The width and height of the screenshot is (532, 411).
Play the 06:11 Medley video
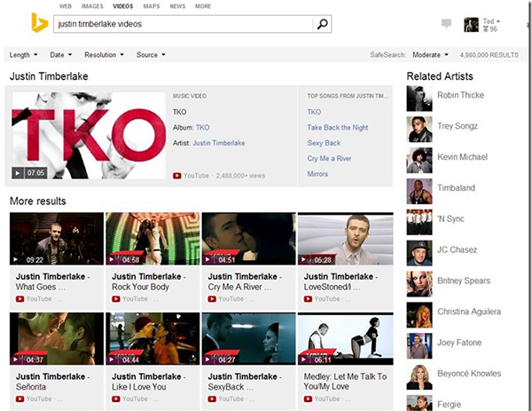pyautogui.click(x=303, y=360)
